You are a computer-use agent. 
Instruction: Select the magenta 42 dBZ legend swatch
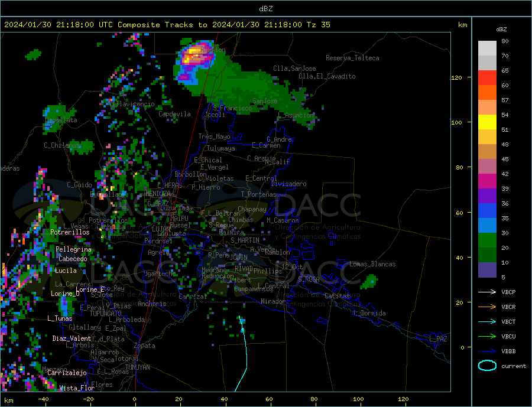coord(487,181)
